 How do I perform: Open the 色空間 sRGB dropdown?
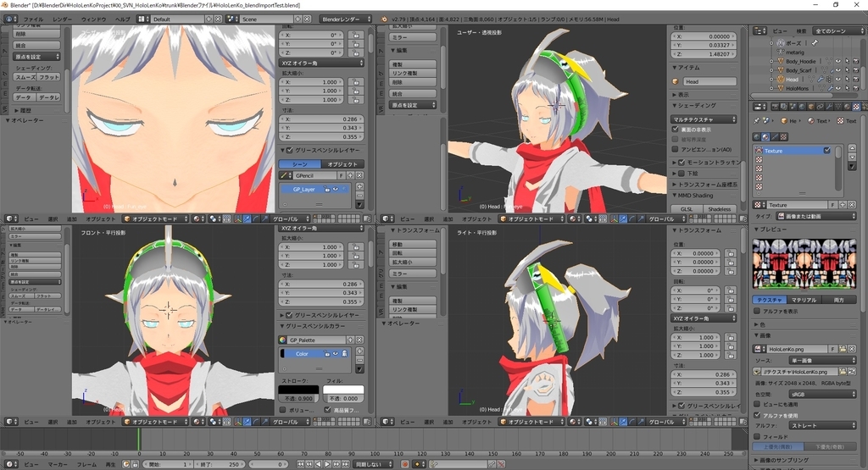pos(822,395)
